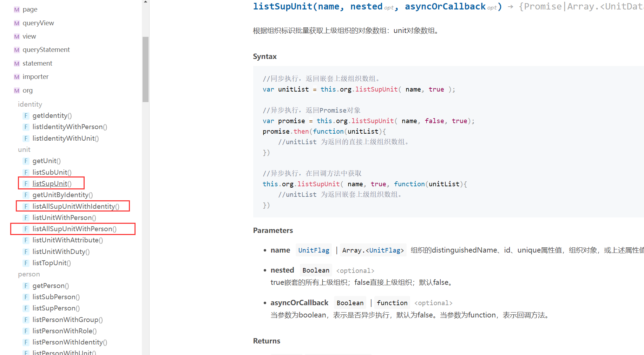Open the view module entry
The image size is (644, 355).
pos(29,36)
